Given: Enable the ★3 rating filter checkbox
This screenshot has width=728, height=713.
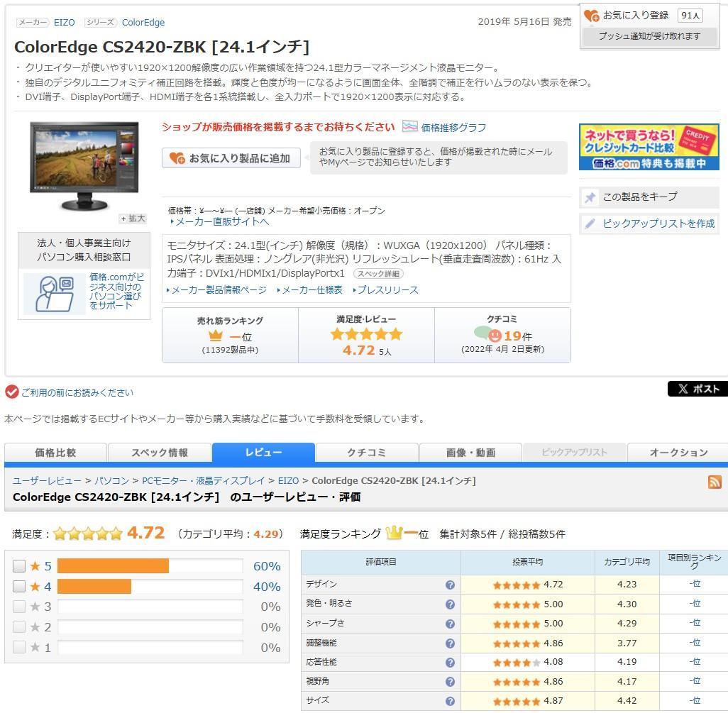Looking at the screenshot, I should coord(20,607).
